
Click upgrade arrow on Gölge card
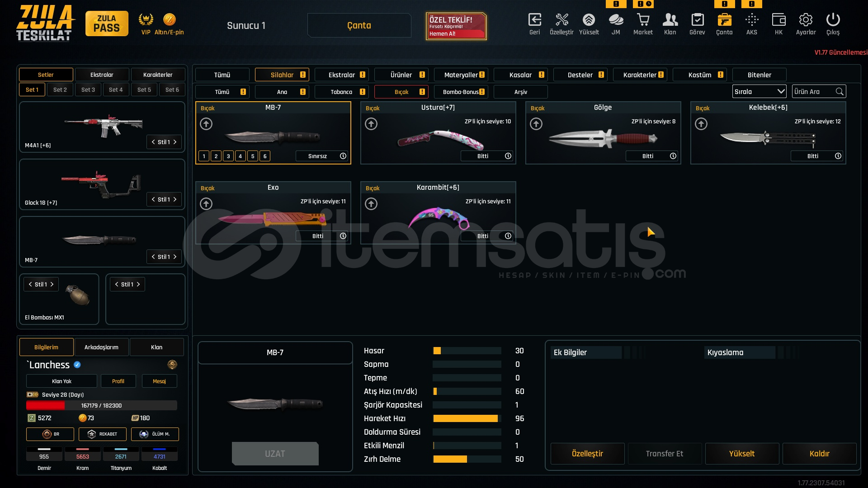536,124
